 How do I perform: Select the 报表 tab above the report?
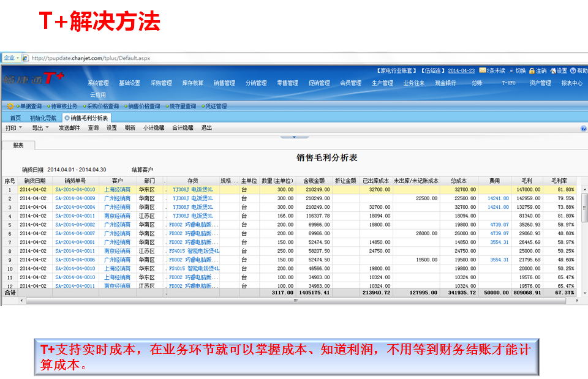[18, 146]
